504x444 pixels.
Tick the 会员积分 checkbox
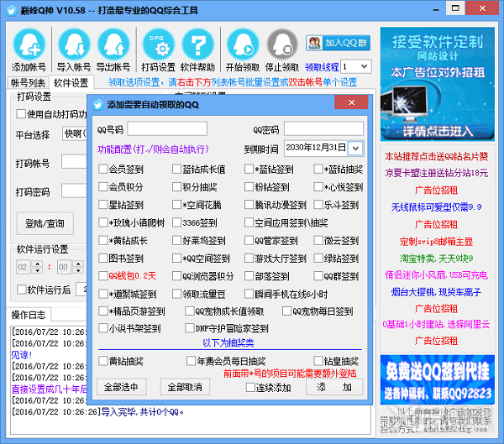pyautogui.click(x=102, y=186)
